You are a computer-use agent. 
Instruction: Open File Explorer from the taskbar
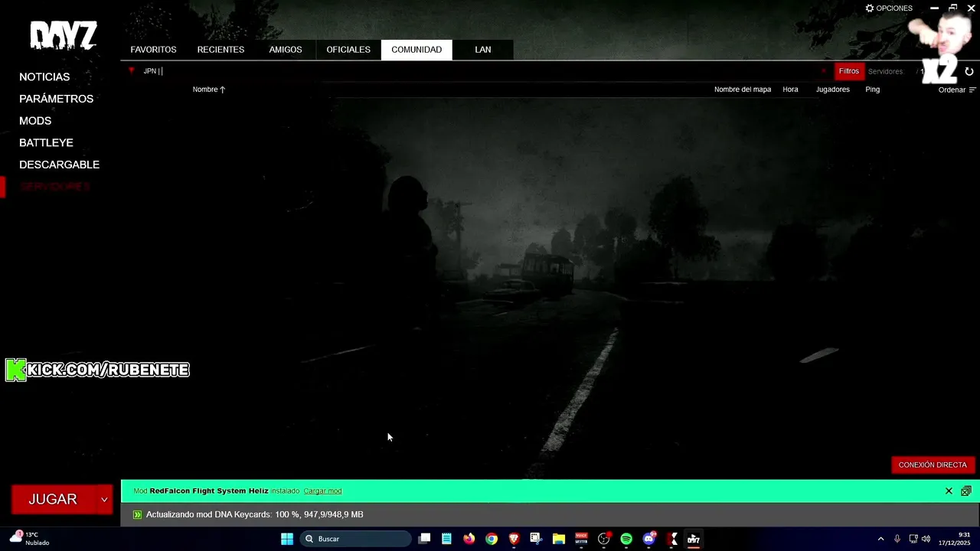point(559,539)
